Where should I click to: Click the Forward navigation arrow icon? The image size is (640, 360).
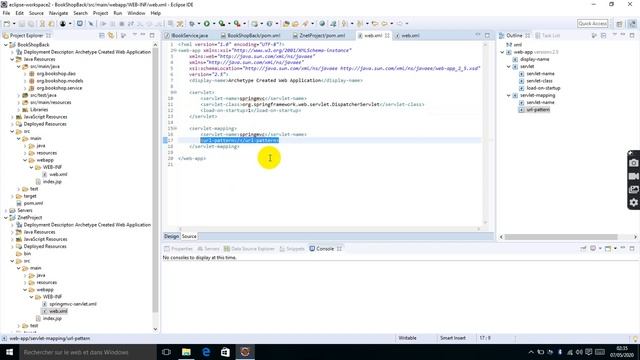pyautogui.click(x=400, y=24)
